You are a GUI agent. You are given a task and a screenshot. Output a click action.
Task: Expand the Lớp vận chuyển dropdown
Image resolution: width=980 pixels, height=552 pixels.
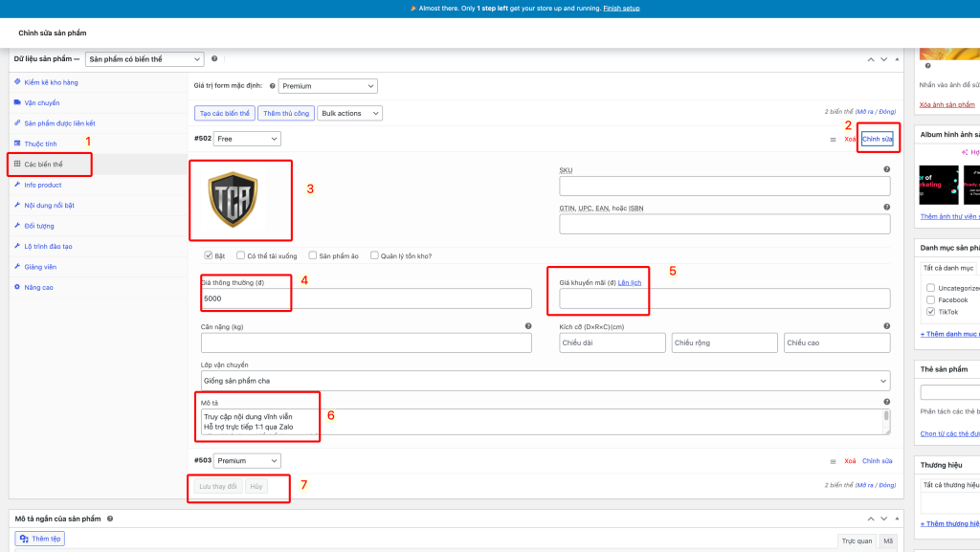coord(546,381)
